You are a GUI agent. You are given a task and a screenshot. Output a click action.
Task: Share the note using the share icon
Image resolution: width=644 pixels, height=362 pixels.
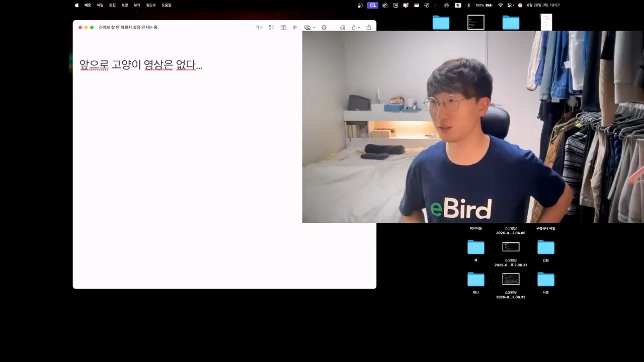point(369,28)
